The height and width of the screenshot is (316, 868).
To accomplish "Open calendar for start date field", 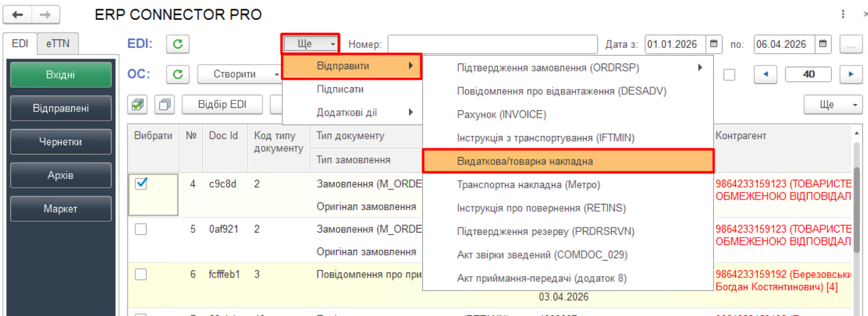I will [x=714, y=44].
